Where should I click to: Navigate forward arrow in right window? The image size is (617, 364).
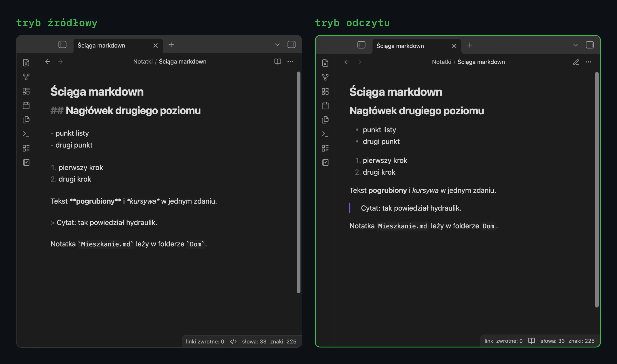359,62
